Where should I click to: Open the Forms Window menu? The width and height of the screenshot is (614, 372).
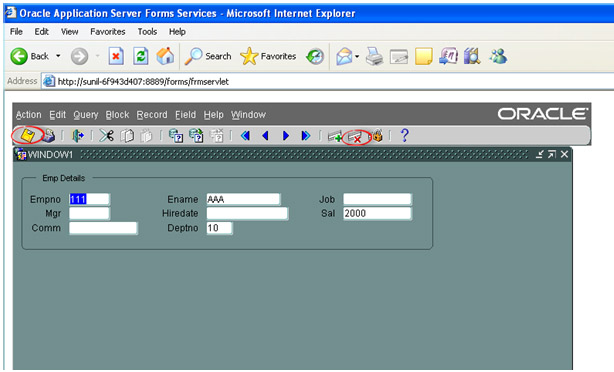coord(248,115)
